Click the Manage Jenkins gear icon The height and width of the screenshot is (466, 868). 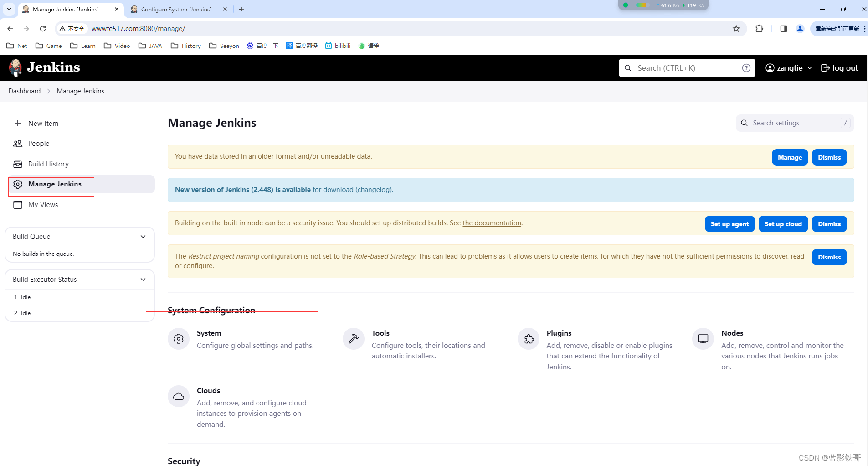click(18, 184)
